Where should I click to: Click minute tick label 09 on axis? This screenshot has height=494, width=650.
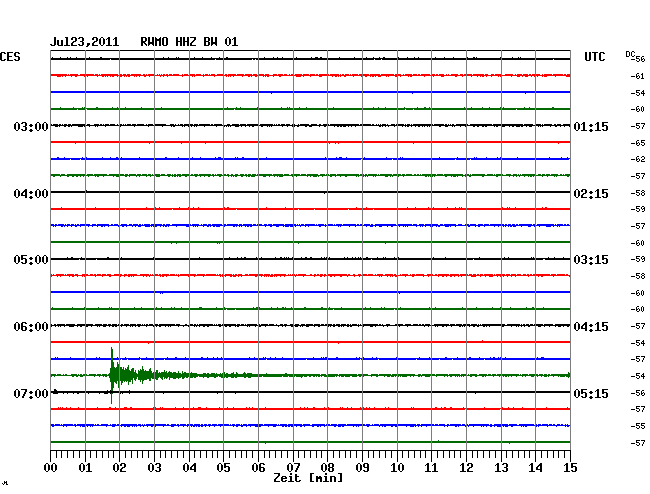click(x=362, y=468)
